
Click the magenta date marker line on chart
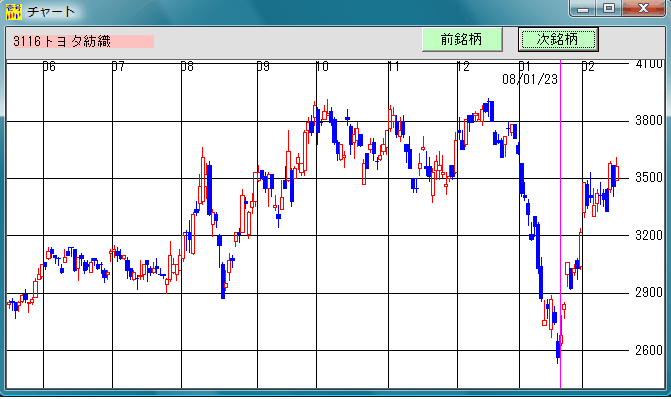tap(560, 224)
